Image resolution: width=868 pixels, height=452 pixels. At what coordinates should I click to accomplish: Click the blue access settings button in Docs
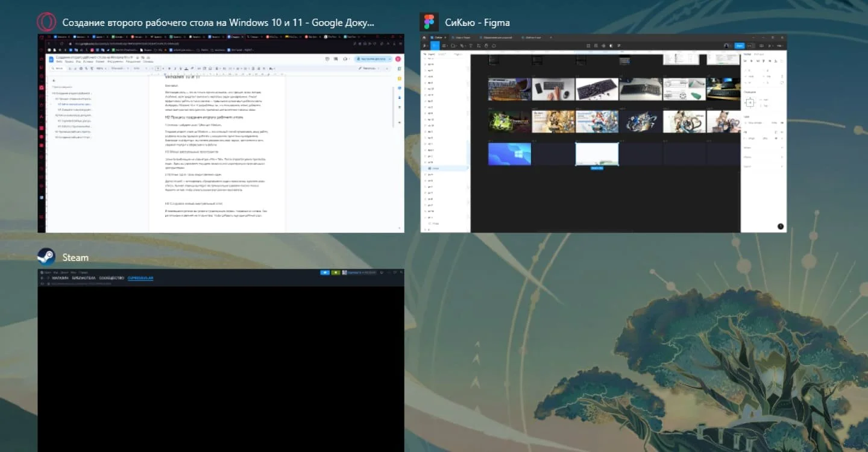[373, 59]
